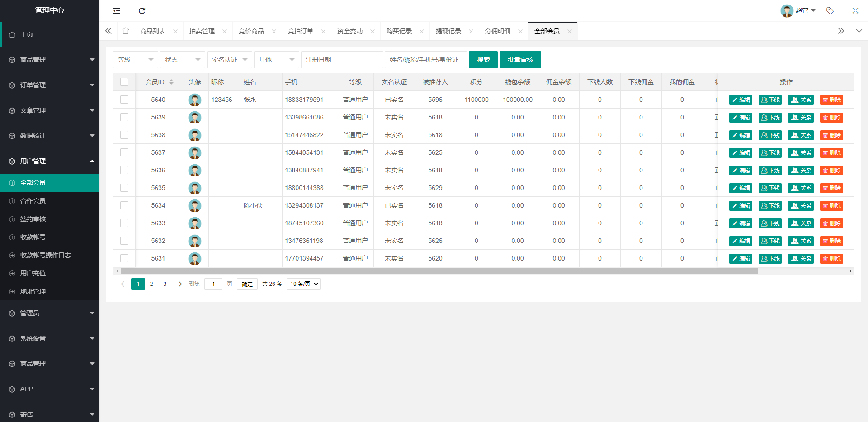Sort by 会员ID using sort arrows
Screen dimensions: 868x422
(x=171, y=82)
